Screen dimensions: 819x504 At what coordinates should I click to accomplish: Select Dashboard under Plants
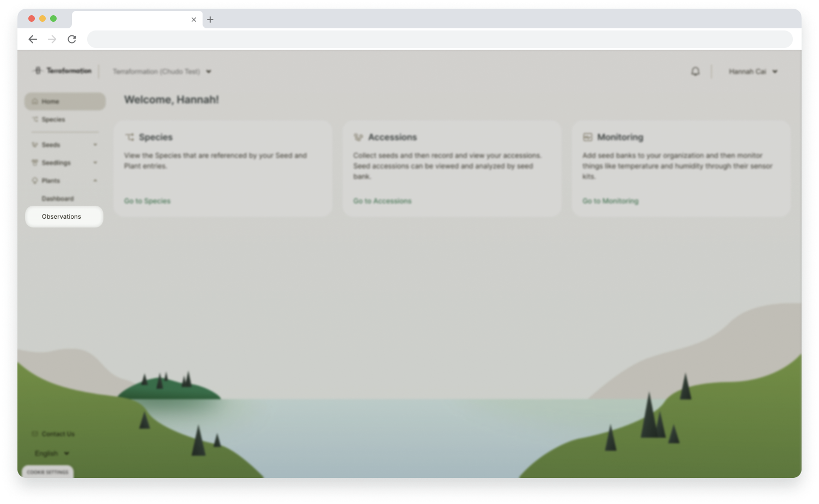(58, 199)
